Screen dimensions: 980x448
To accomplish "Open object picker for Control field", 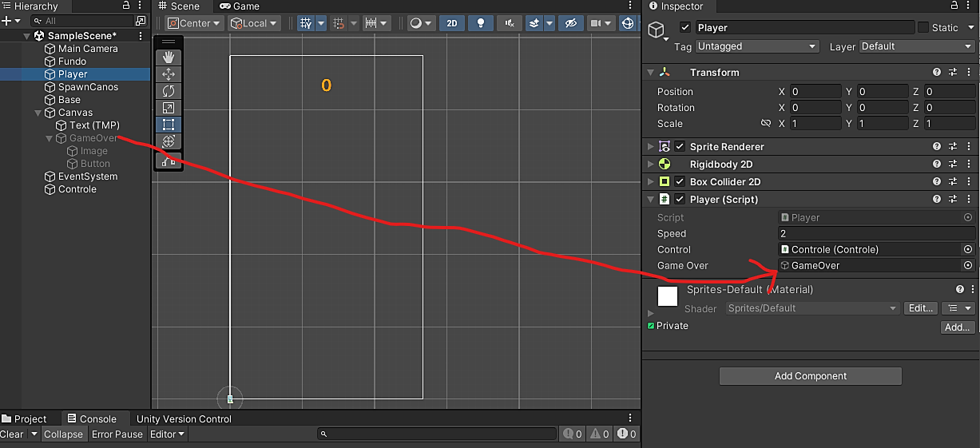I will click(968, 250).
